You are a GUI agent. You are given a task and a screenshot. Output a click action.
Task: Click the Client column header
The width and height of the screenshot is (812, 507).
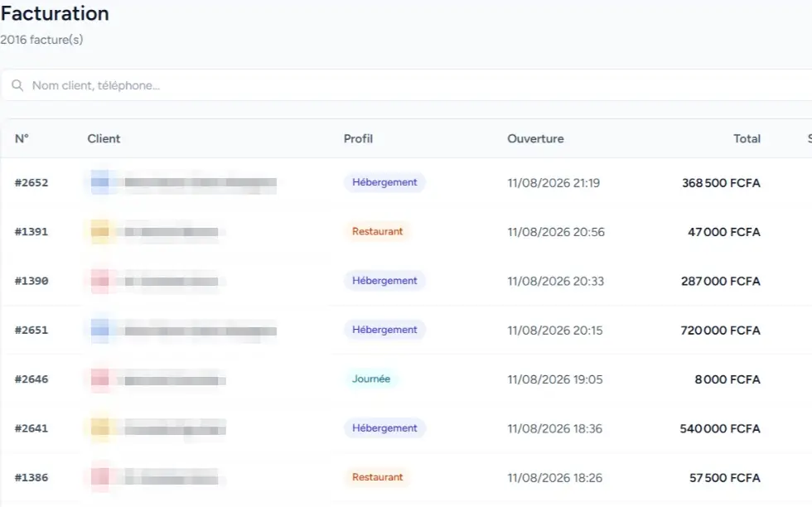pos(104,139)
